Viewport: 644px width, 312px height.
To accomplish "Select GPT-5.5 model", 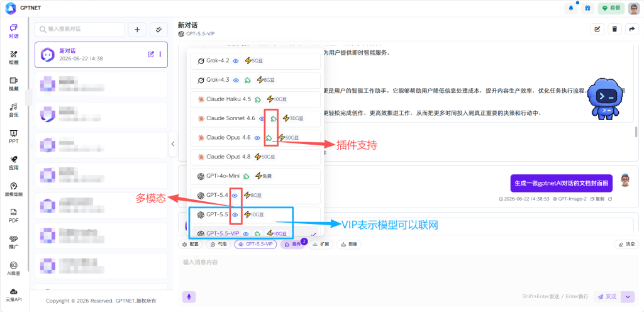I will tap(255, 214).
